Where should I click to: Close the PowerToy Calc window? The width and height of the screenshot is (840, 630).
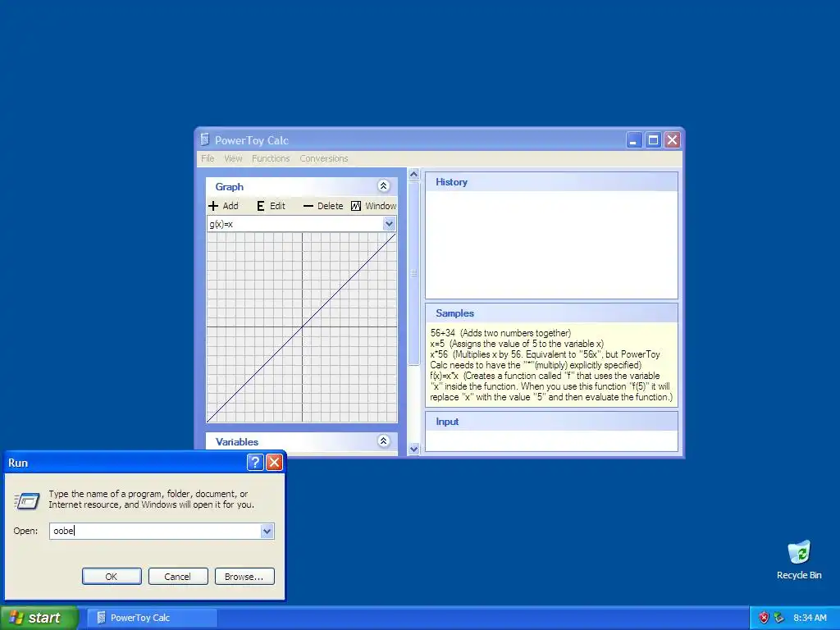[673, 140]
